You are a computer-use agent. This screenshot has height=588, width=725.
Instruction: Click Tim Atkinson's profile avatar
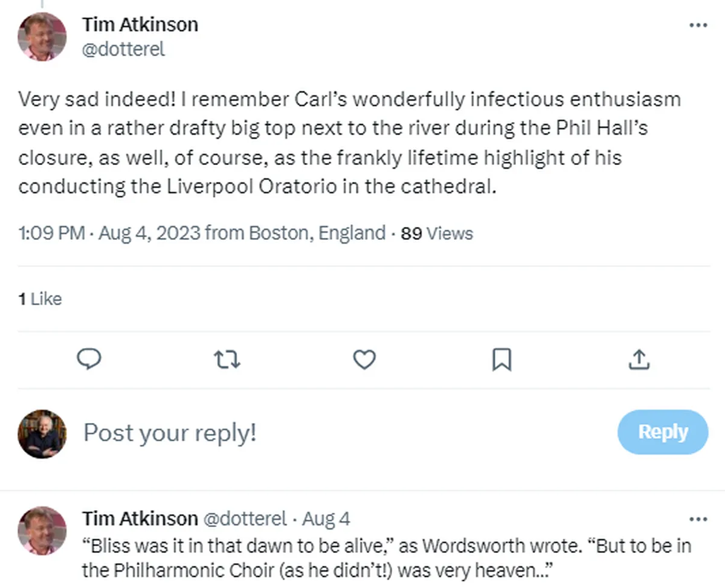point(42,37)
